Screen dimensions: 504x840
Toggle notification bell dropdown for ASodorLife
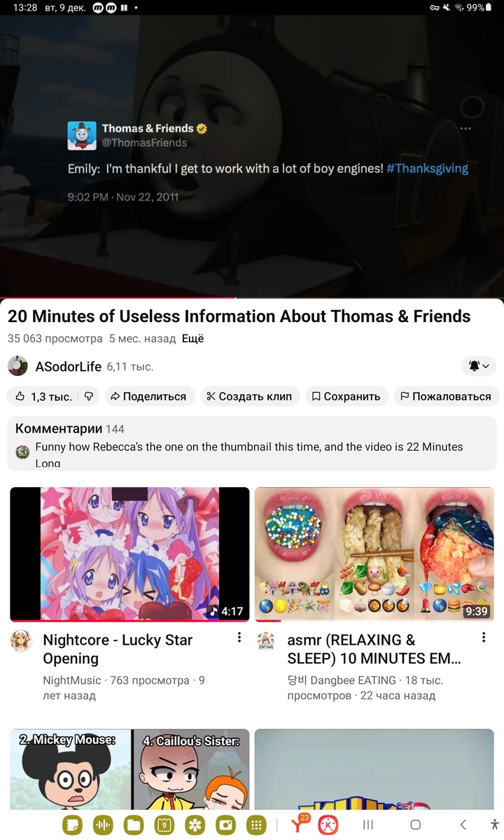pos(479,365)
